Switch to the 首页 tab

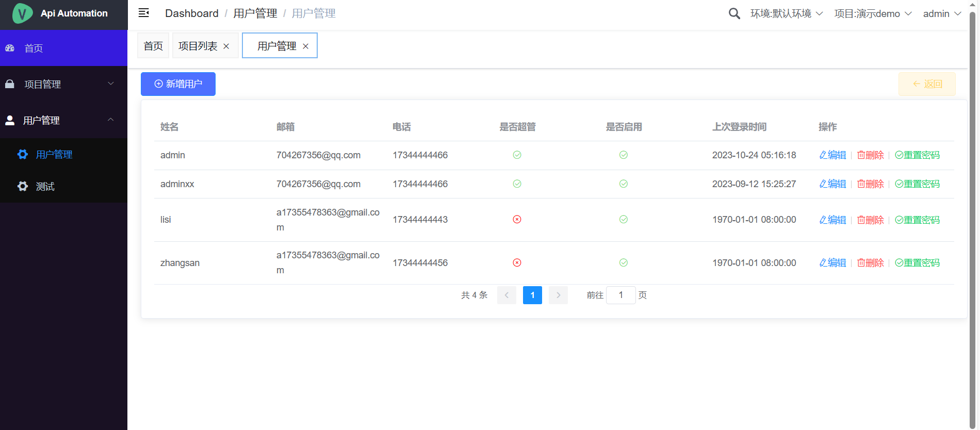(x=153, y=46)
